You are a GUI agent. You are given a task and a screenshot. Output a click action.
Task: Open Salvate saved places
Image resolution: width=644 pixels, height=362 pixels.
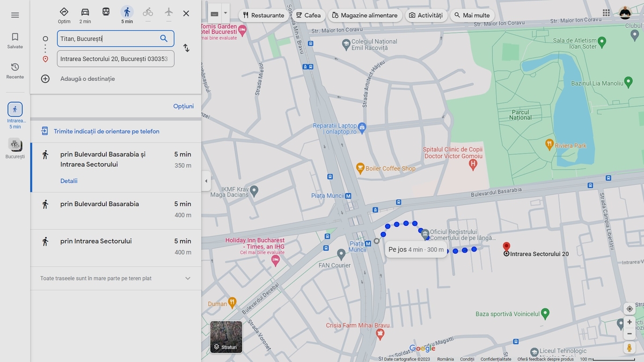[15, 40]
